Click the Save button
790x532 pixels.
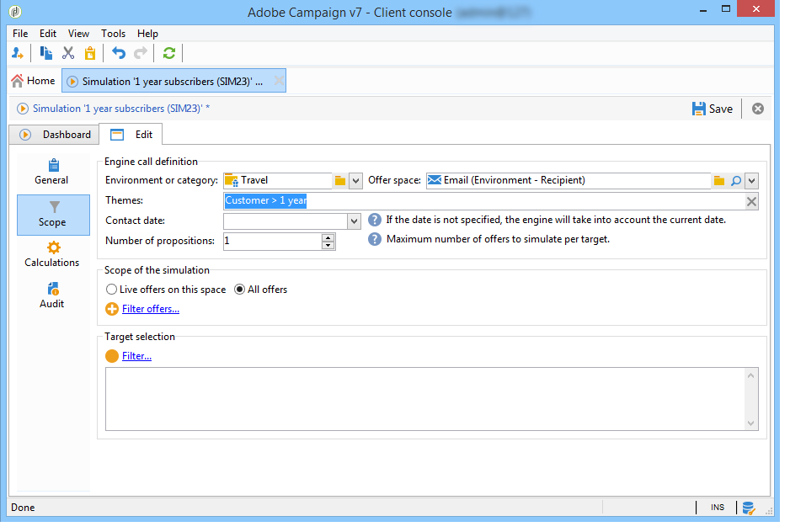coord(712,109)
